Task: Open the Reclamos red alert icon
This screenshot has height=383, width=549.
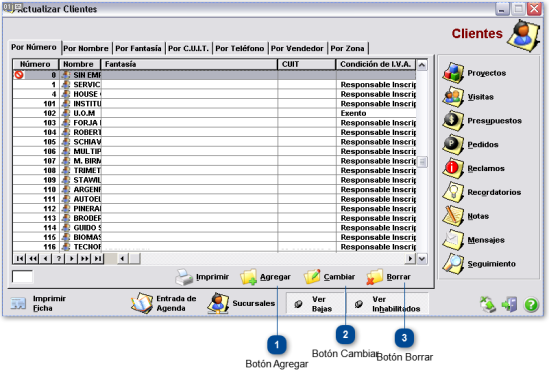Action: tap(453, 168)
